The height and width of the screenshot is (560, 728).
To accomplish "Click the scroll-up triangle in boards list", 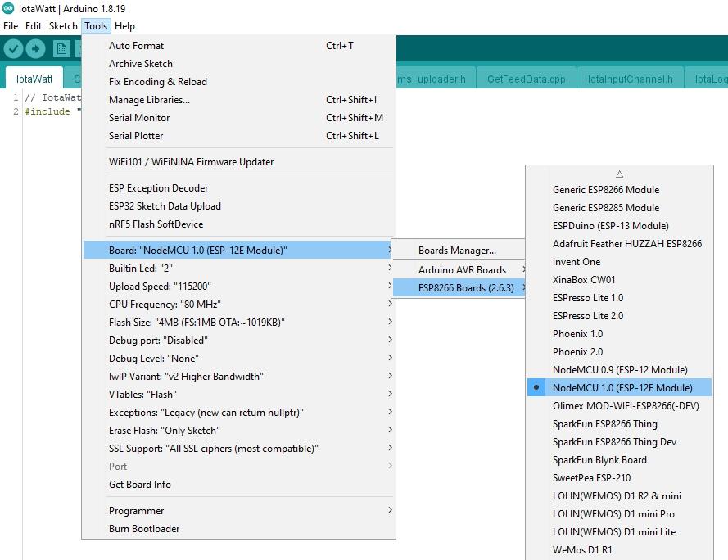I will (x=619, y=174).
